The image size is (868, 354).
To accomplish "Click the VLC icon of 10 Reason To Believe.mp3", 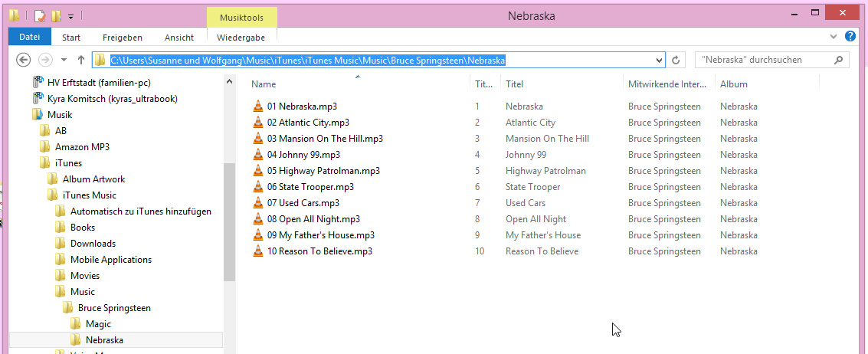I will [x=258, y=251].
